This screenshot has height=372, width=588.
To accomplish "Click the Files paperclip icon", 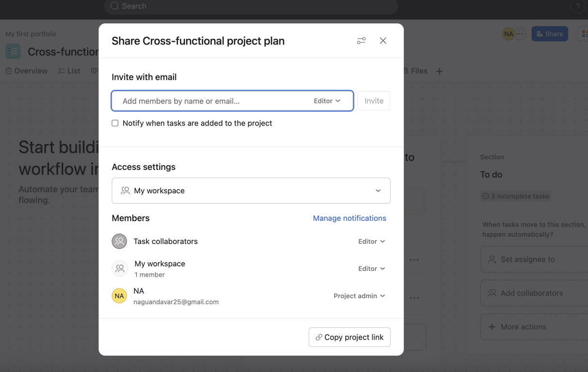I will pos(406,71).
